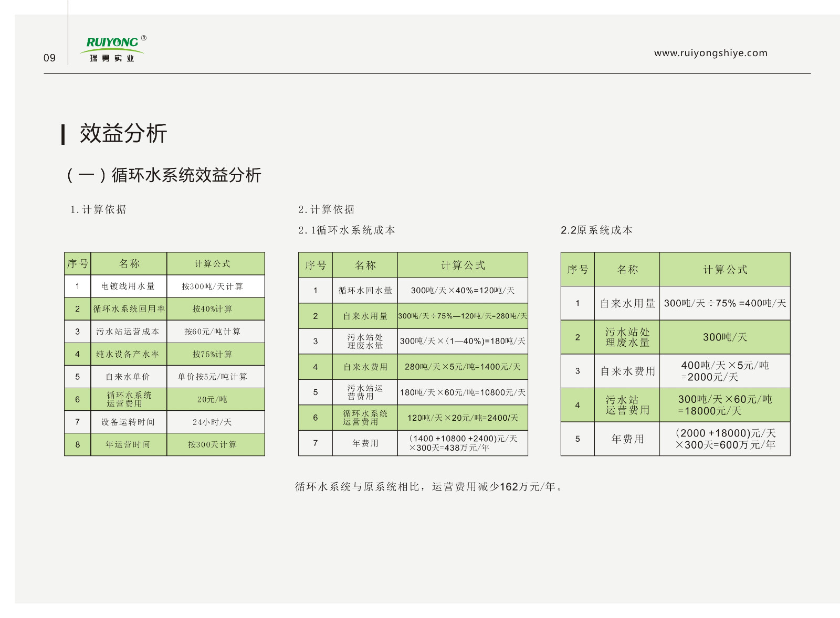The height and width of the screenshot is (618, 840).
Task: Select the 300吨/天 cell in 原系统成本 table
Action: click(725, 337)
